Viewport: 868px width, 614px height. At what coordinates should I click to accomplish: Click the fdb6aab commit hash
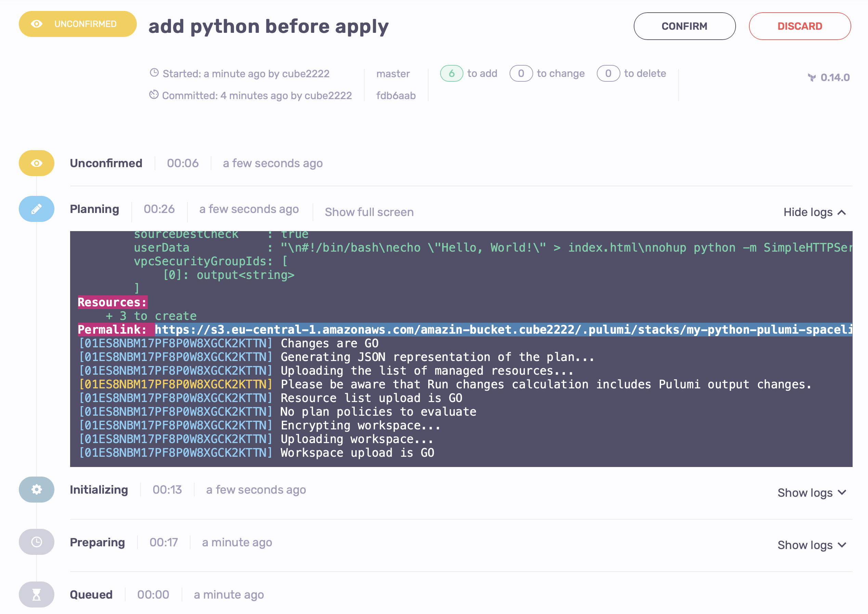pyautogui.click(x=396, y=96)
